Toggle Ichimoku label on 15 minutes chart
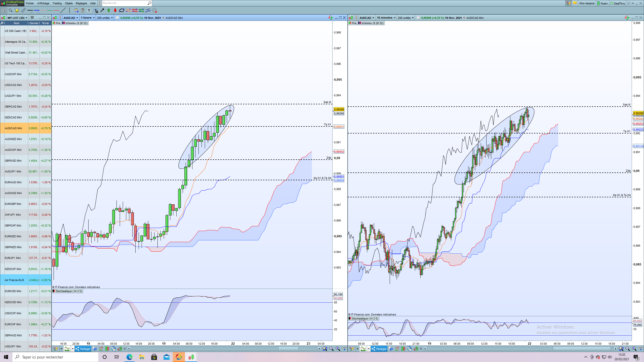 point(371,23)
